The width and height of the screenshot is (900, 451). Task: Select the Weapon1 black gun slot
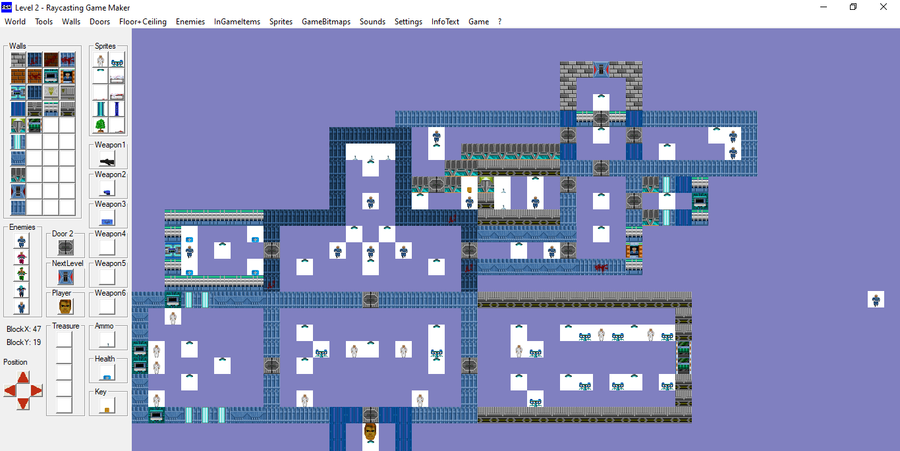click(x=107, y=159)
